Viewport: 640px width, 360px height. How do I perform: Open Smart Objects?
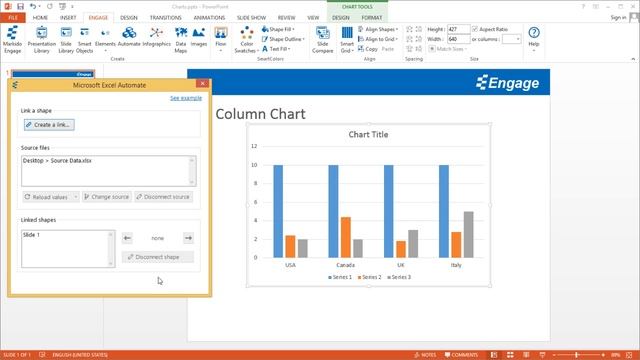pos(84,40)
